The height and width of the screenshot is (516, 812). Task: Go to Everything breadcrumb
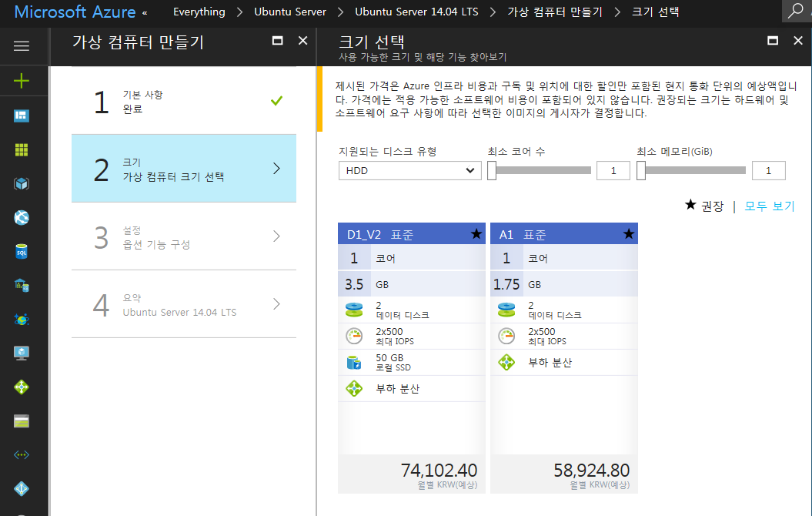click(199, 12)
